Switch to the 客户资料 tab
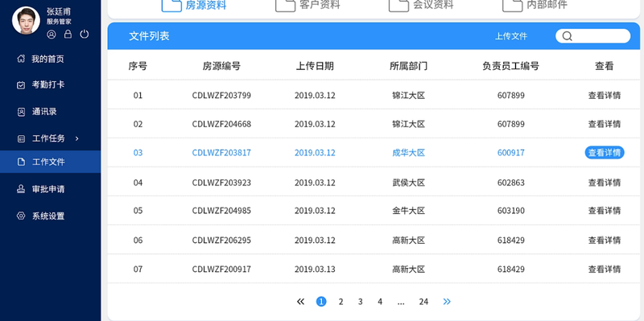Screen dimensions: 644x321 (308, 5)
